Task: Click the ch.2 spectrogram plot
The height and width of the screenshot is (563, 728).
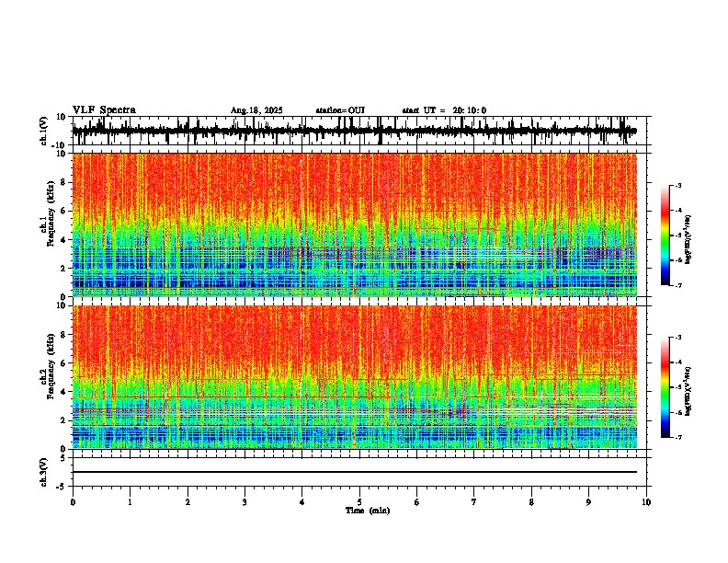Action: point(354,377)
